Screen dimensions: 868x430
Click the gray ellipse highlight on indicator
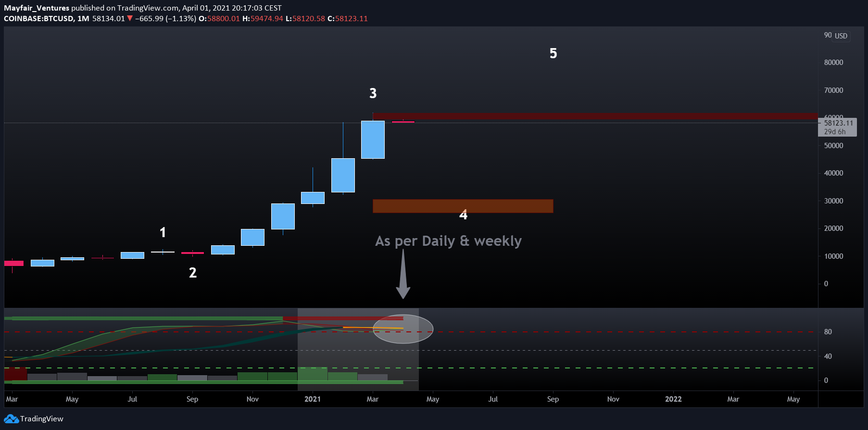tap(403, 329)
